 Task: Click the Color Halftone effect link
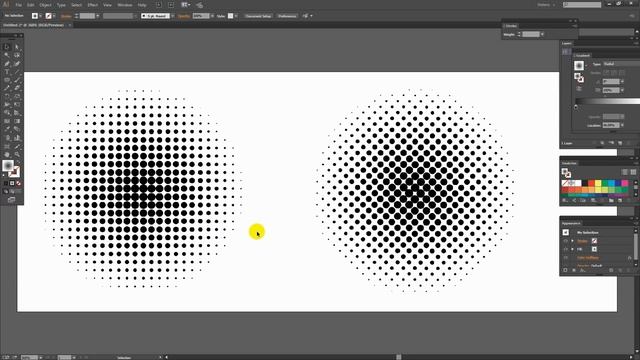(x=588, y=258)
